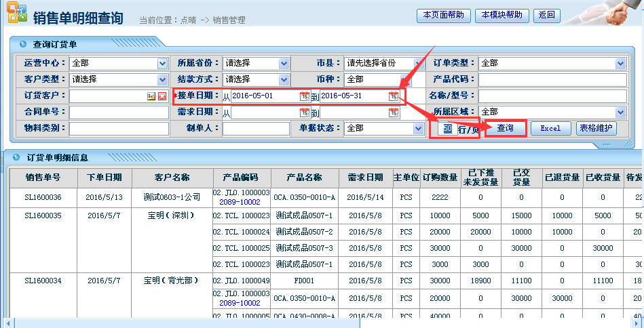The image size is (644, 328).
Task: Click the 订货客户 customer lookup icon
Action: coord(151,96)
